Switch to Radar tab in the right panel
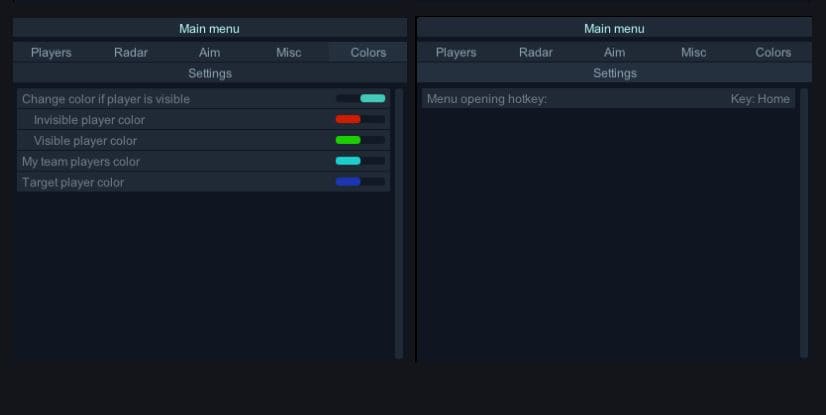This screenshot has width=826, height=415. click(x=536, y=53)
